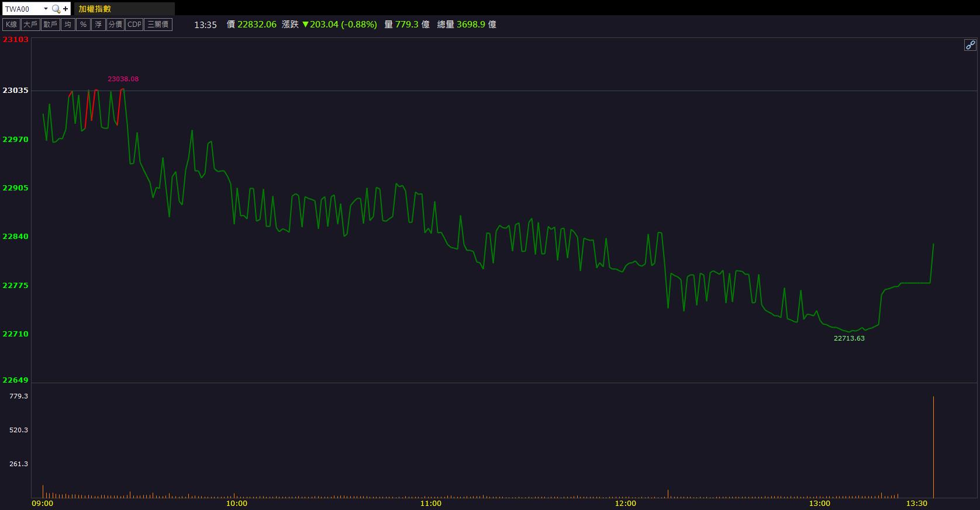This screenshot has height=510, width=980.
Task: Toggle the CDP indicator button
Action: [134, 25]
